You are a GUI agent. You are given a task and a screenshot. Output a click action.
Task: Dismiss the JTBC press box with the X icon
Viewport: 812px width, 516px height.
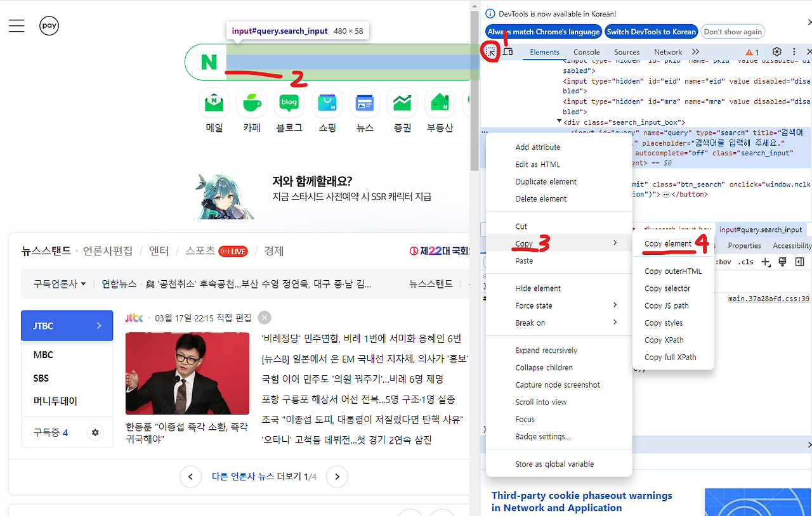point(265,318)
